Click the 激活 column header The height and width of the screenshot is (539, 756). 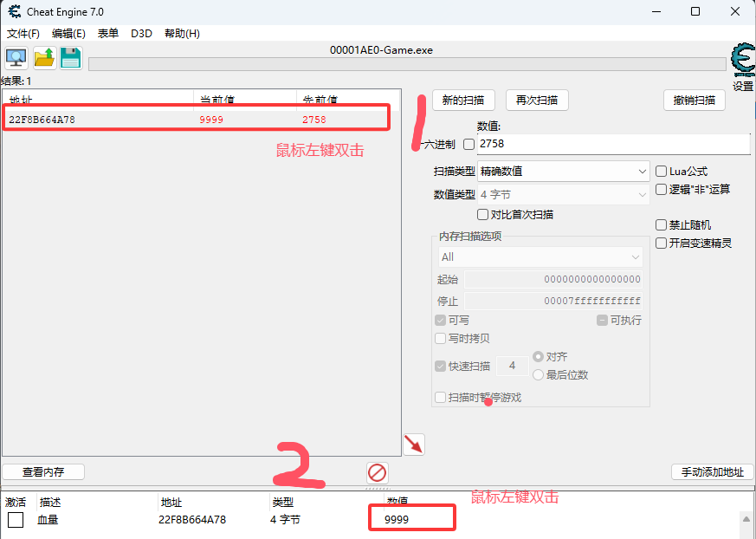coord(16,503)
